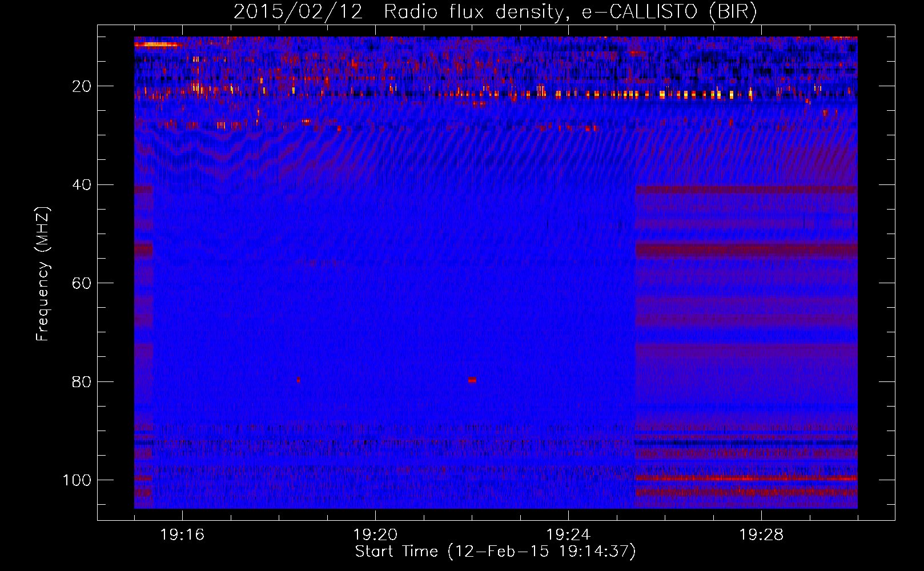The height and width of the screenshot is (571, 924).
Task: Click the frequency tick label '100'
Action: point(77,480)
